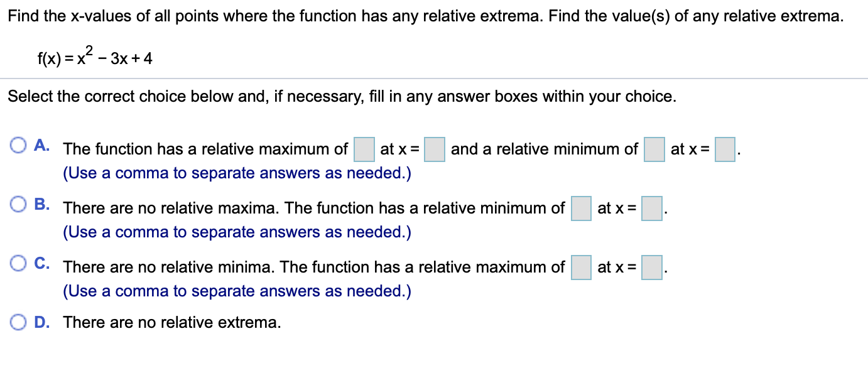This screenshot has height=368, width=868.
Task: Click the blue comma instruction under choice C
Action: (236, 291)
